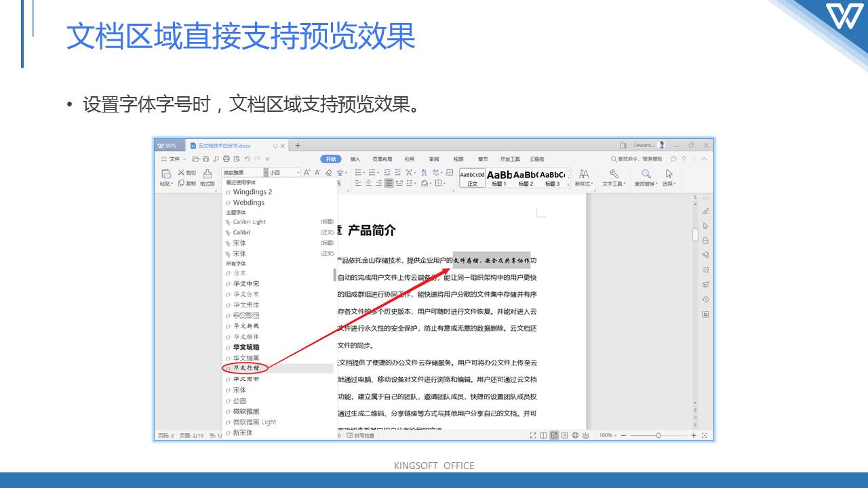
Task: Click the save icon in quick access bar
Action: pyautogui.click(x=205, y=159)
